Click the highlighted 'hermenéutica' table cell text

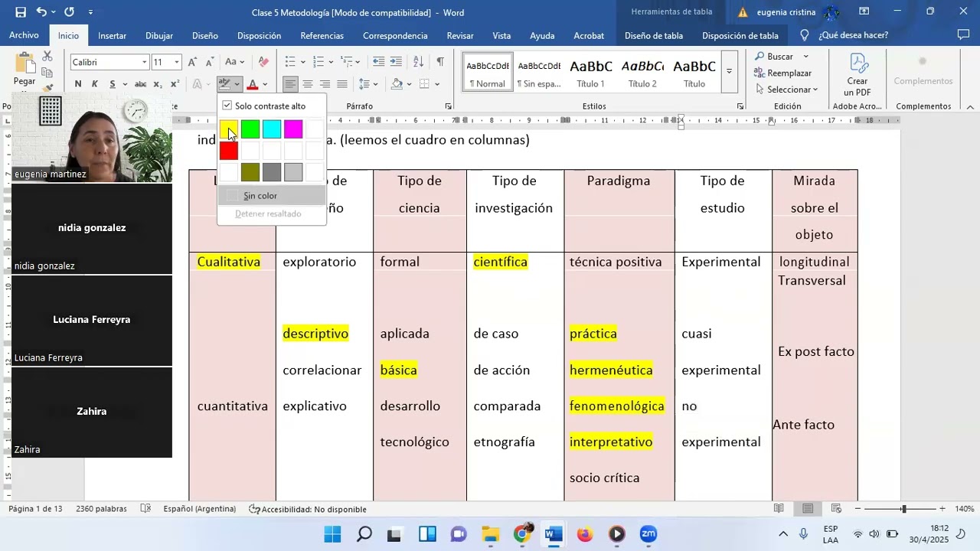pos(611,370)
